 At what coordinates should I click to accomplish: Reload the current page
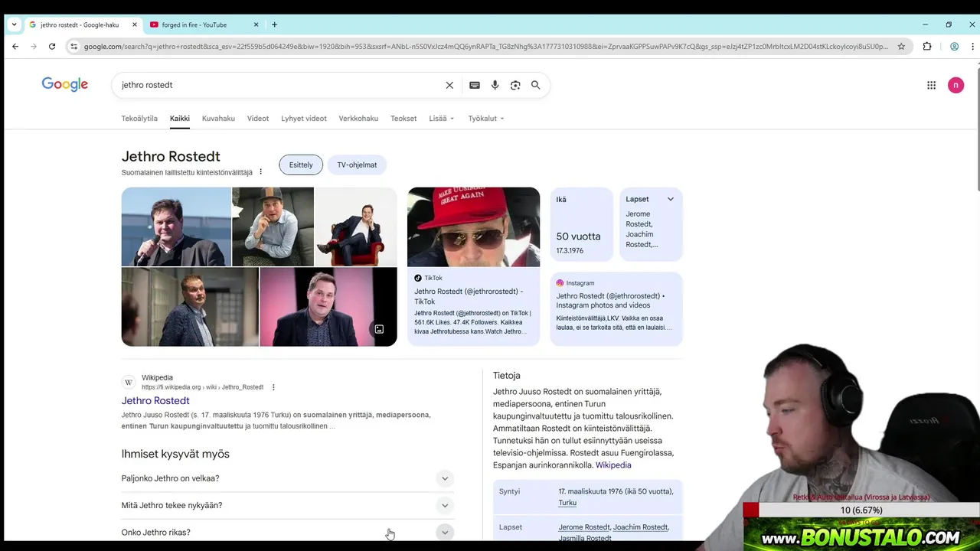click(x=52, y=46)
